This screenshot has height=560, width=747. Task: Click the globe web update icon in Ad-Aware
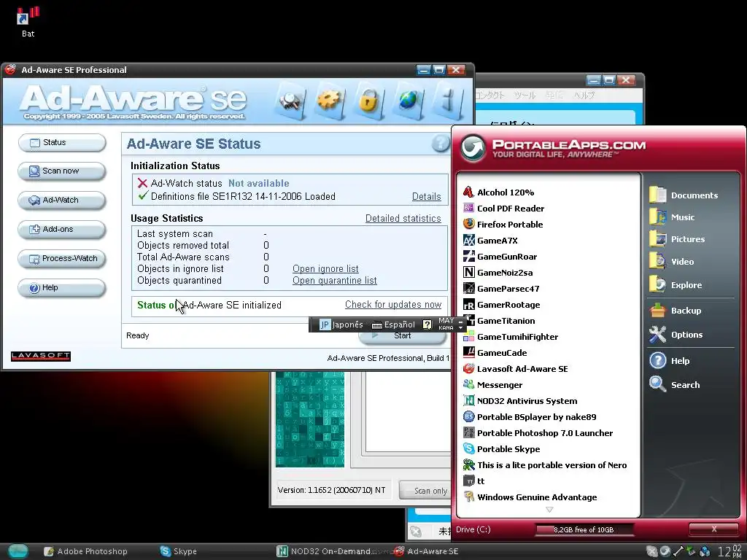[409, 101]
